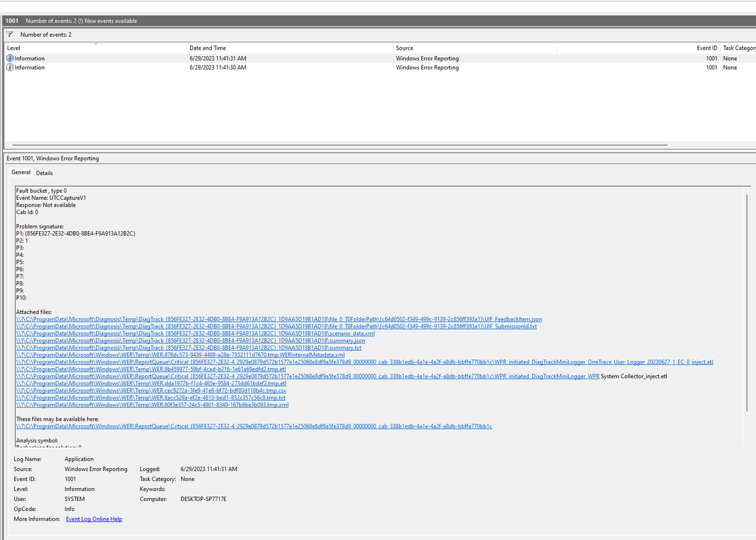Click the Logged value 6/29/2023 11:41:31 AM
756x540 pixels.
(209, 469)
